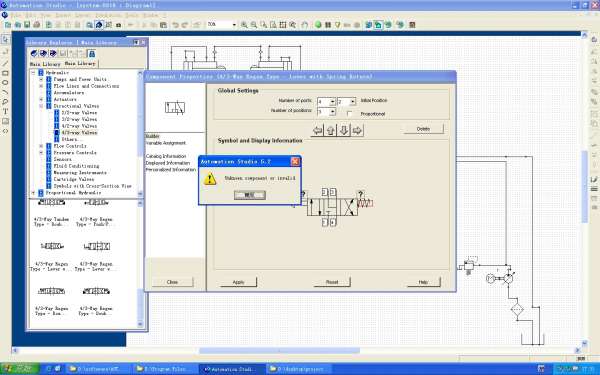The width and height of the screenshot is (600, 375).
Task: Expand the Actuators tree node
Action: 41,99
